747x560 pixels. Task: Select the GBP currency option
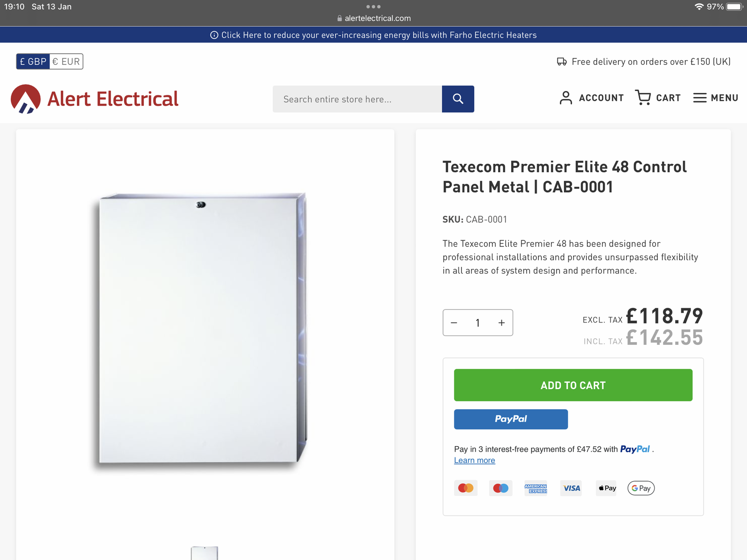click(x=33, y=62)
